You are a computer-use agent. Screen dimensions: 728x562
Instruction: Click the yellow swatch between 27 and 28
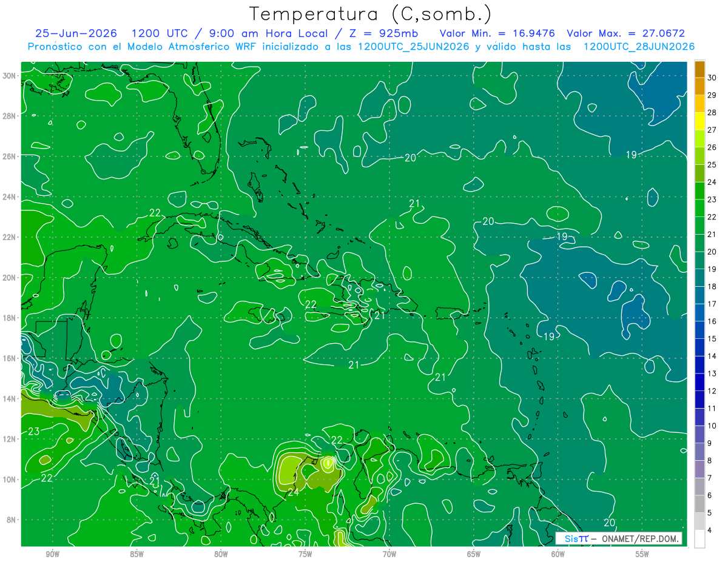pyautogui.click(x=700, y=122)
